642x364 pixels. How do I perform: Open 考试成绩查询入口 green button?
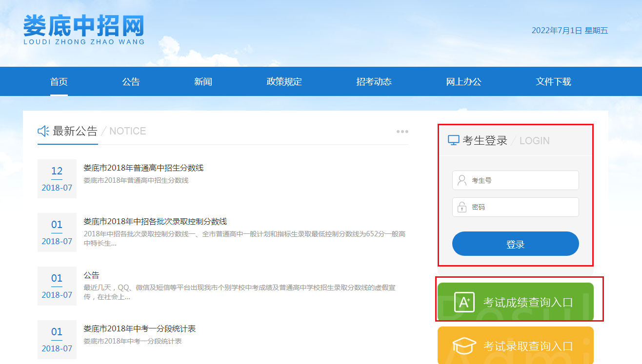tap(527, 302)
